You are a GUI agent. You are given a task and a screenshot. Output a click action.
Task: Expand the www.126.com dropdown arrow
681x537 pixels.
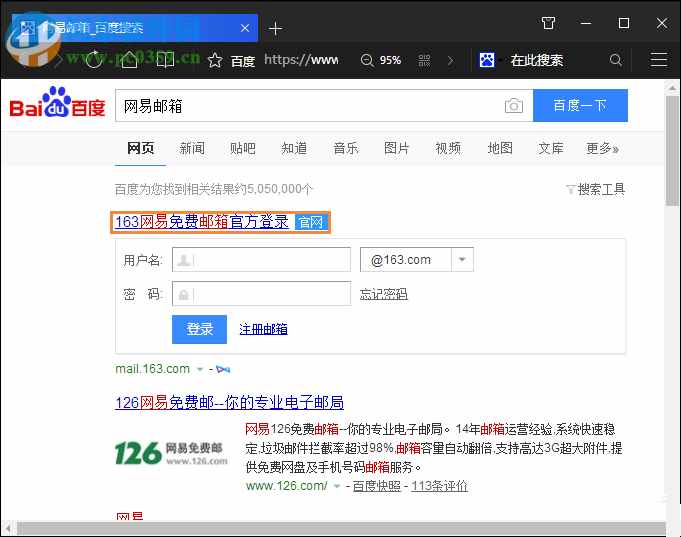337,486
